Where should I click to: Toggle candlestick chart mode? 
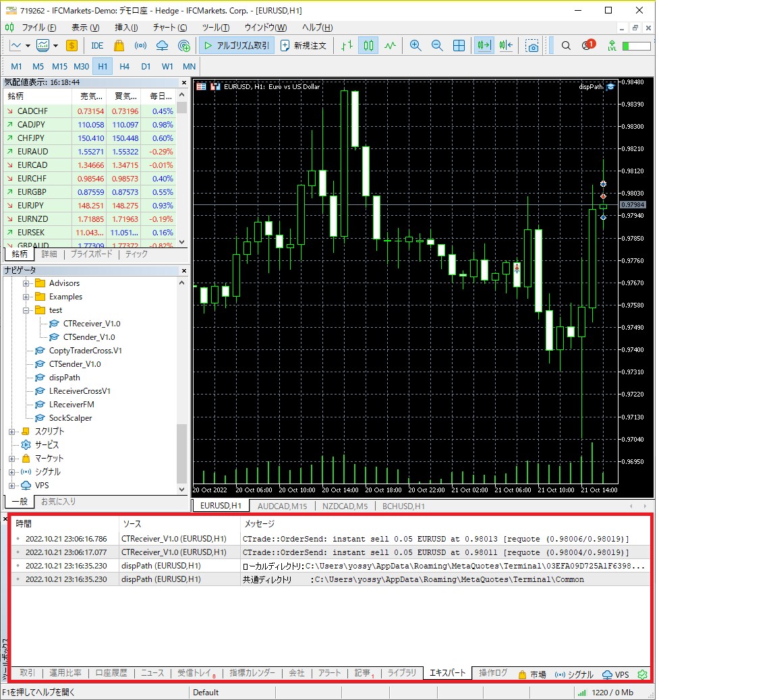coord(368,46)
